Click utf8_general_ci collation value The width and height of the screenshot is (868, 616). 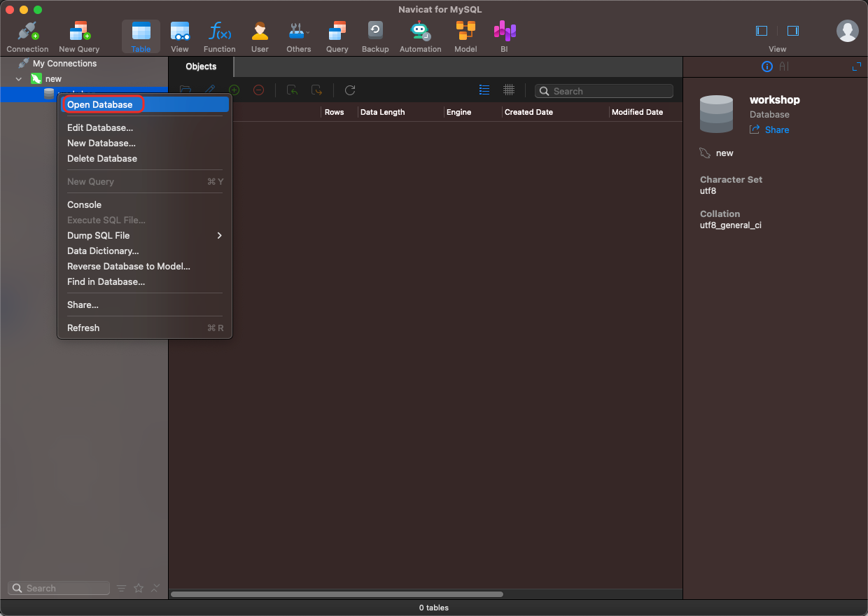point(731,225)
